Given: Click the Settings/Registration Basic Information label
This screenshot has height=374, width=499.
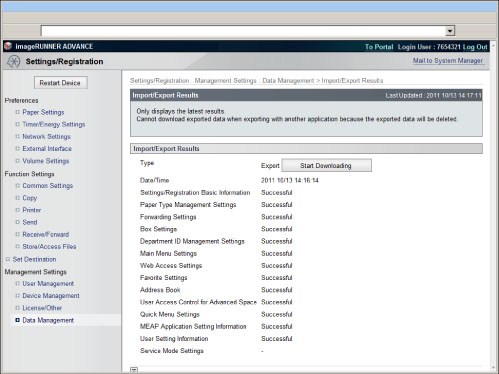Looking at the screenshot, I should tap(195, 193).
